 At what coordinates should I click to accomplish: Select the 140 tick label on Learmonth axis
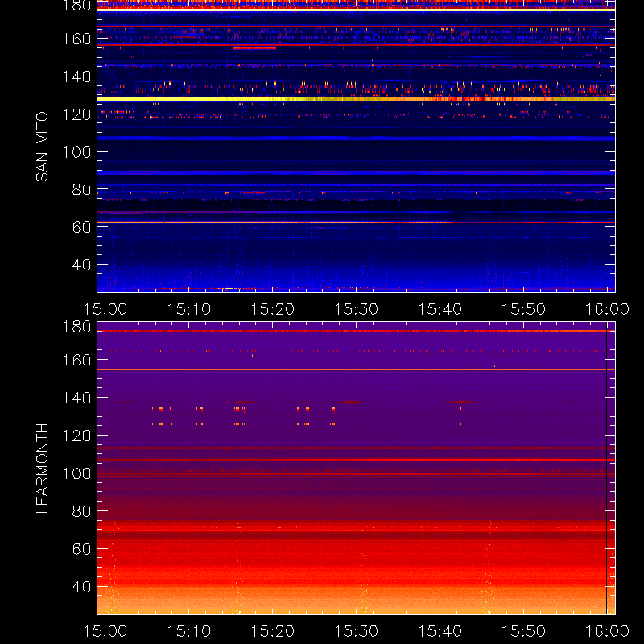point(76,398)
